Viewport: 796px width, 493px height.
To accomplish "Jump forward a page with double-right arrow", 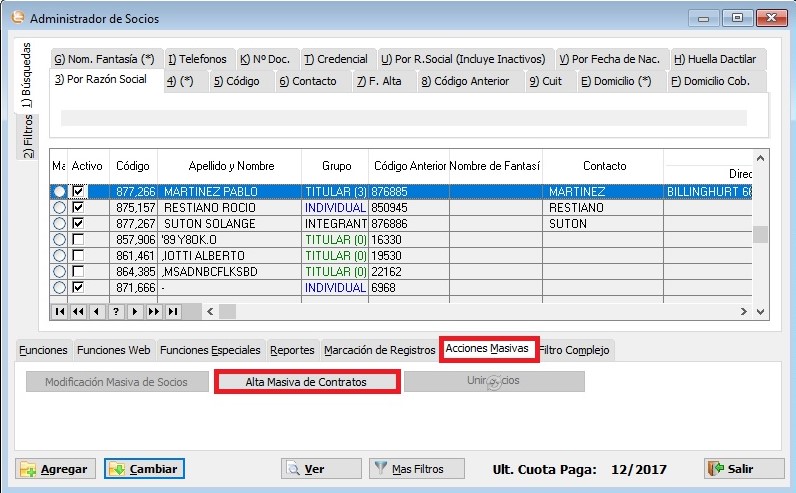I will click(154, 312).
